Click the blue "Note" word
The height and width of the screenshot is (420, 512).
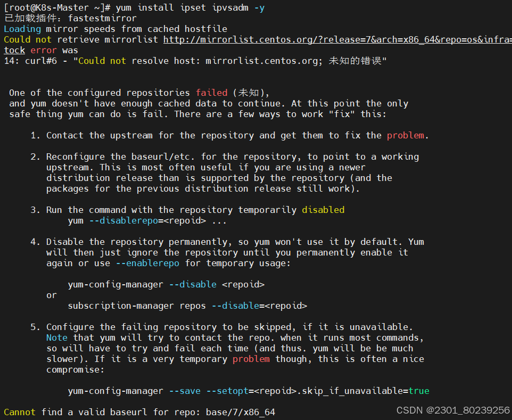coord(57,337)
